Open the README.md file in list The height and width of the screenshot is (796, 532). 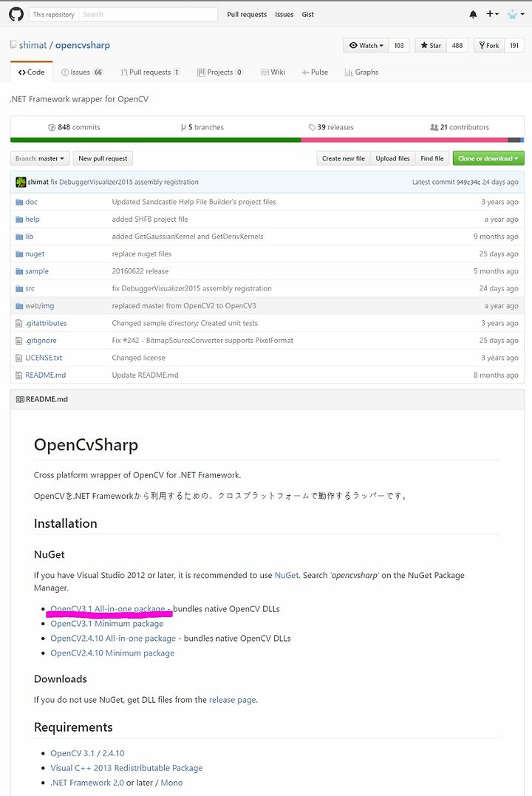pyautogui.click(x=46, y=375)
